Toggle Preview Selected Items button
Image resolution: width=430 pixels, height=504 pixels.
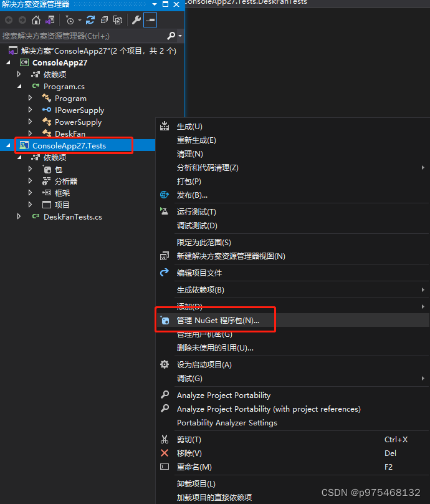[x=150, y=20]
